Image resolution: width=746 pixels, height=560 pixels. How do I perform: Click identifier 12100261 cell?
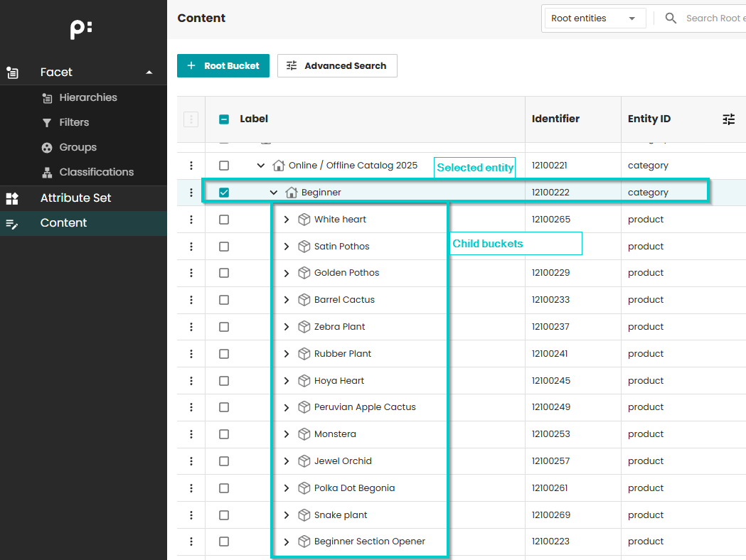click(550, 488)
